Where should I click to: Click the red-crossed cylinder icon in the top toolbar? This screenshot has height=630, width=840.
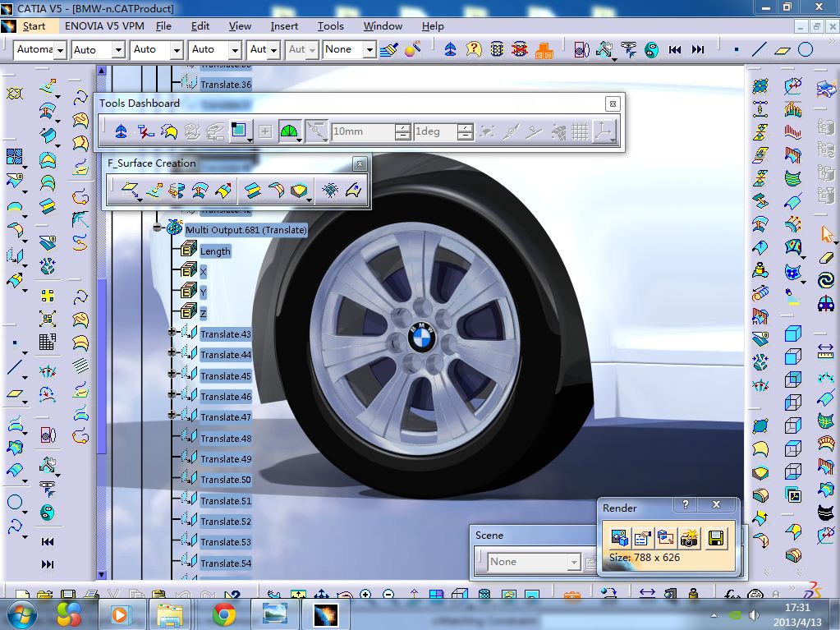520,50
